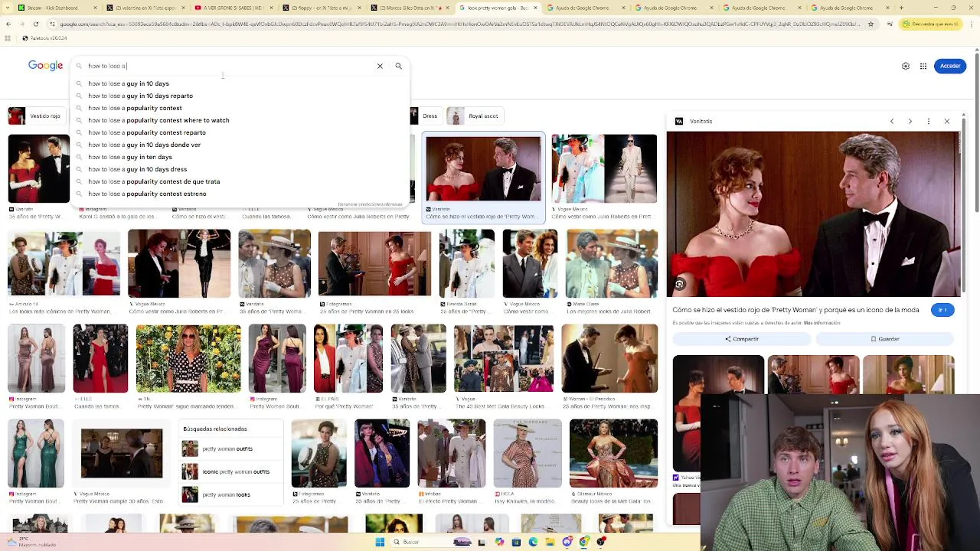
Task: Switch to the 'A VER GROWE SI SABES' YouTube tab
Action: 234,8
